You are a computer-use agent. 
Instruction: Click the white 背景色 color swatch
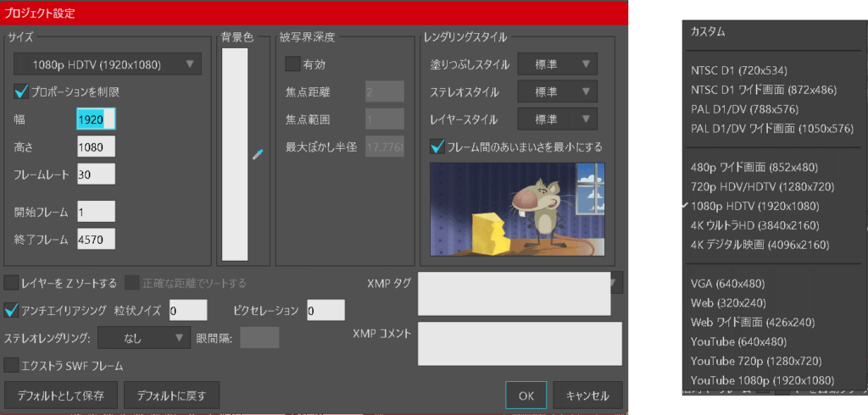pyautogui.click(x=234, y=152)
